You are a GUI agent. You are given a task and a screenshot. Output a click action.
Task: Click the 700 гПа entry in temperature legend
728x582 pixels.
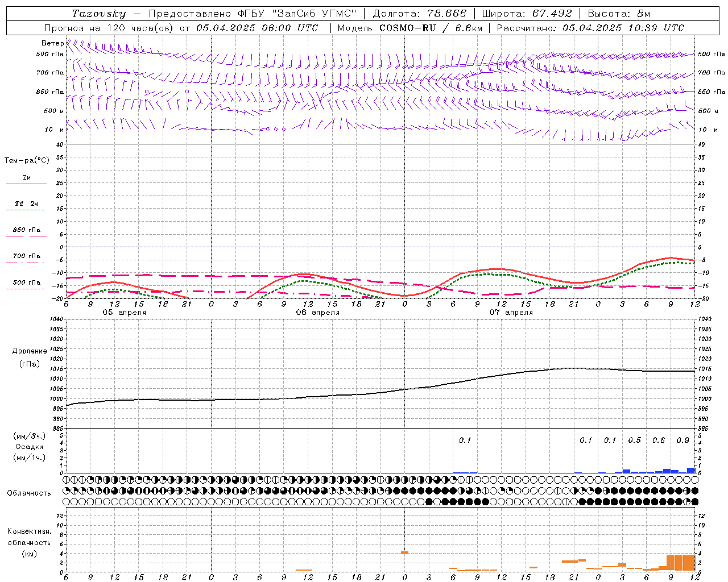pyautogui.click(x=27, y=256)
